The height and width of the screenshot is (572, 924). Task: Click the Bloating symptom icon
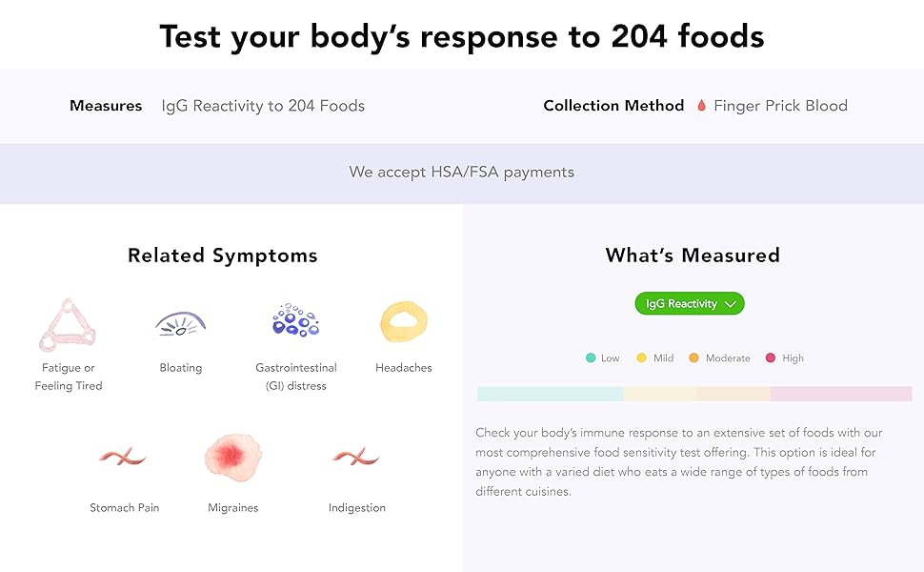click(x=180, y=325)
